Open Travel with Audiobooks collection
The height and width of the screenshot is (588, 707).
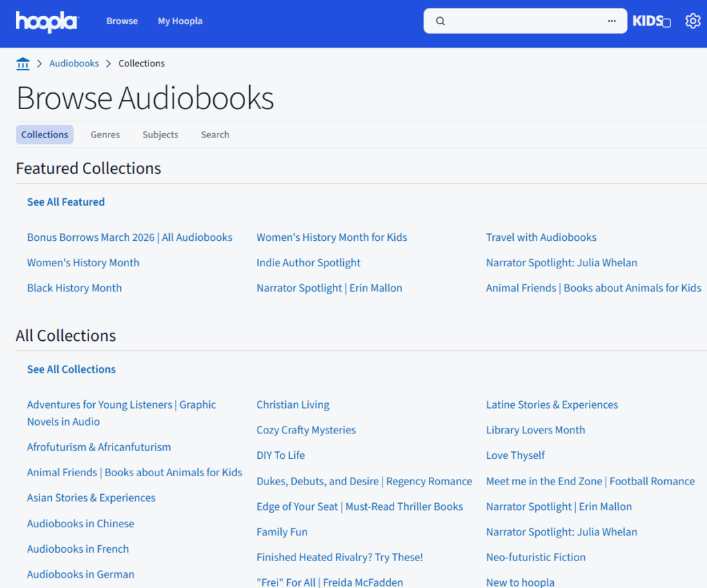click(541, 237)
